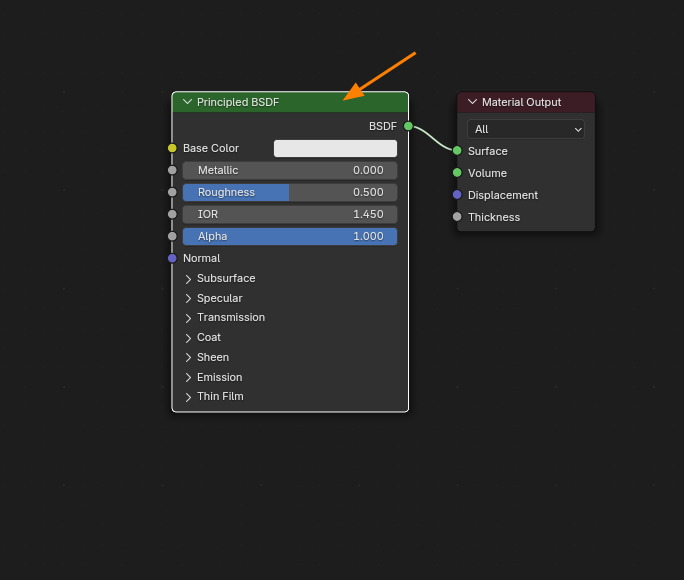This screenshot has height=580, width=684.
Task: Click the Normal input socket
Action: [x=172, y=258]
